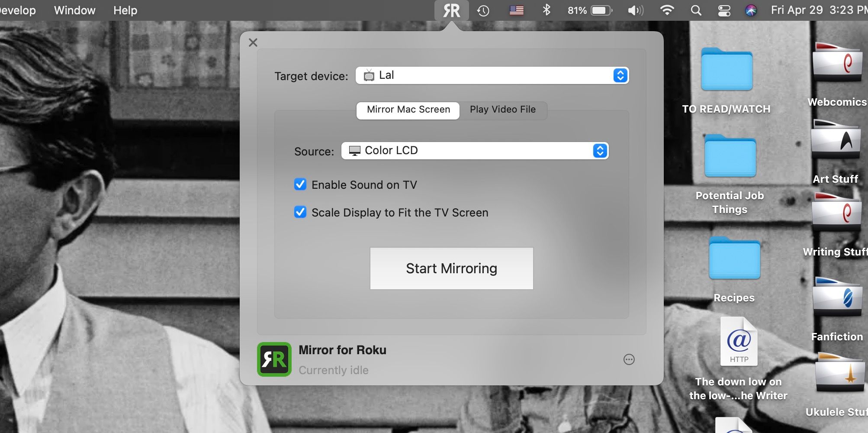This screenshot has height=433, width=868.
Task: Click the Mirror for Roku menu bar icon
Action: [451, 10]
